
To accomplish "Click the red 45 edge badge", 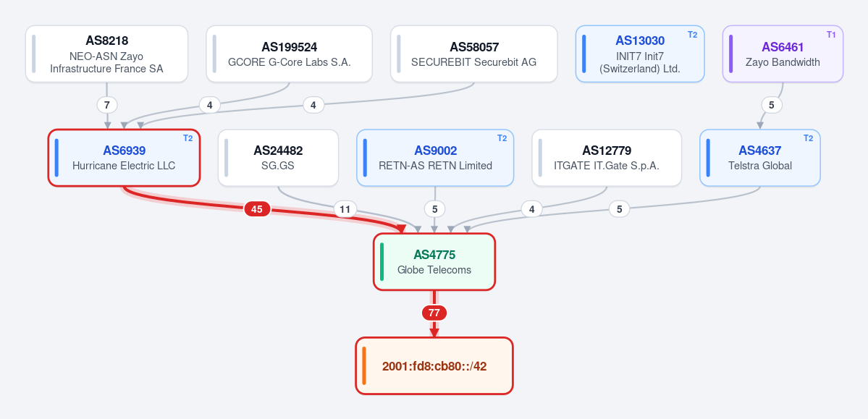I will click(x=257, y=209).
